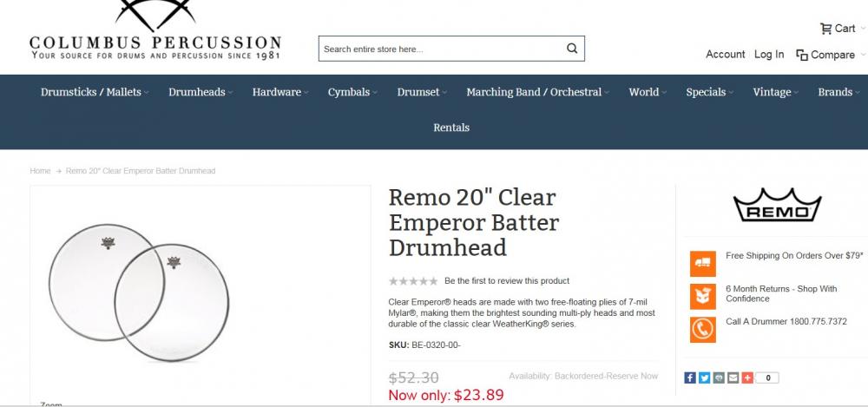The image size is (868, 407).
Task: Click the 6 month returns box icon
Action: tap(702, 296)
